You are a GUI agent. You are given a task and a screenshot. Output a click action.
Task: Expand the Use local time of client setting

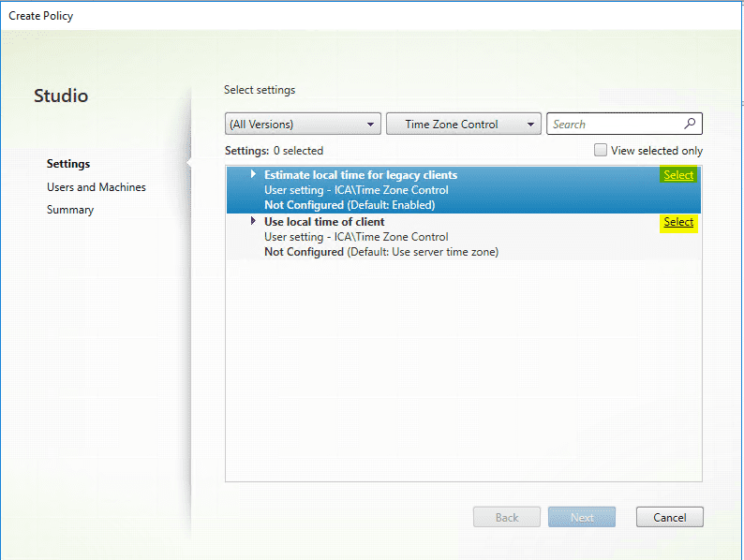(x=253, y=221)
